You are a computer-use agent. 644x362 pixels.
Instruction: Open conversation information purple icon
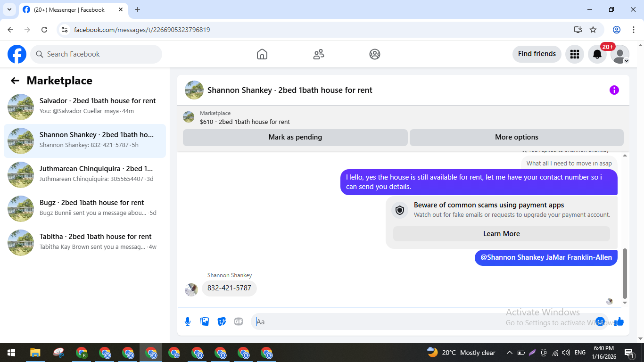(614, 90)
